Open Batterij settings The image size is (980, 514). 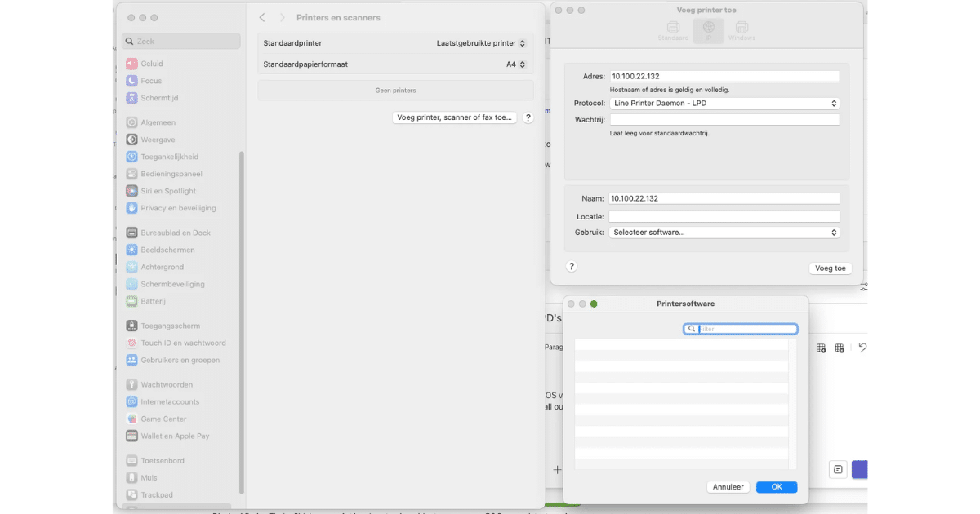tap(153, 301)
